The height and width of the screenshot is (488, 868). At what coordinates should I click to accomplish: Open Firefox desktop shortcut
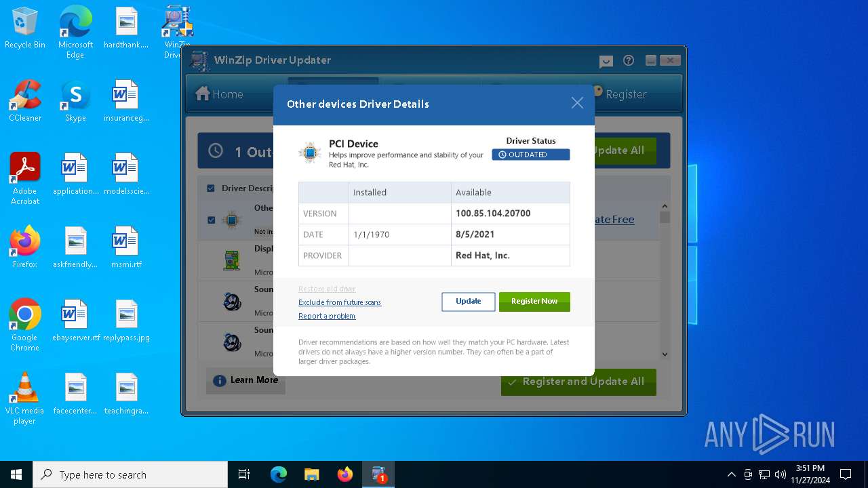(x=25, y=247)
